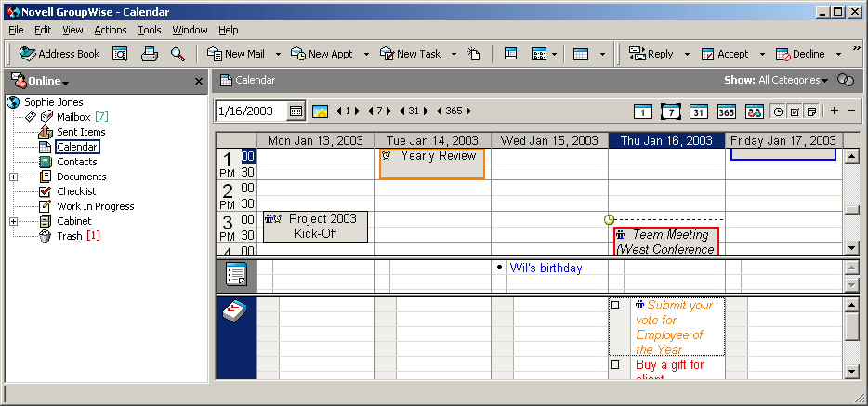Toggle the notes pane button
Screen dimensions: 868x406
(x=811, y=111)
